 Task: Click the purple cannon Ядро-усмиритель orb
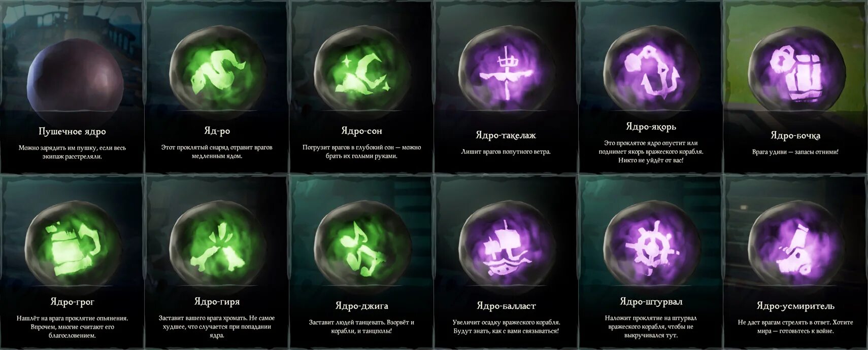(796, 244)
